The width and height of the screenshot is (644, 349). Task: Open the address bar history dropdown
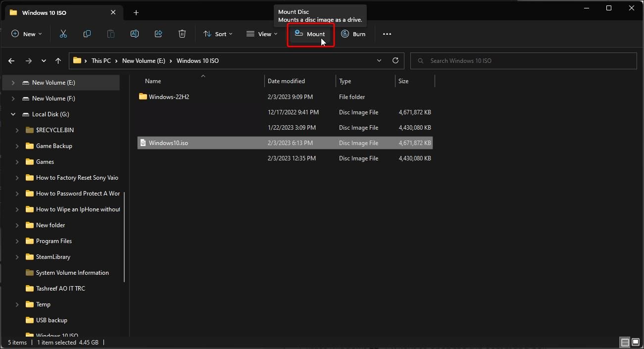(379, 60)
